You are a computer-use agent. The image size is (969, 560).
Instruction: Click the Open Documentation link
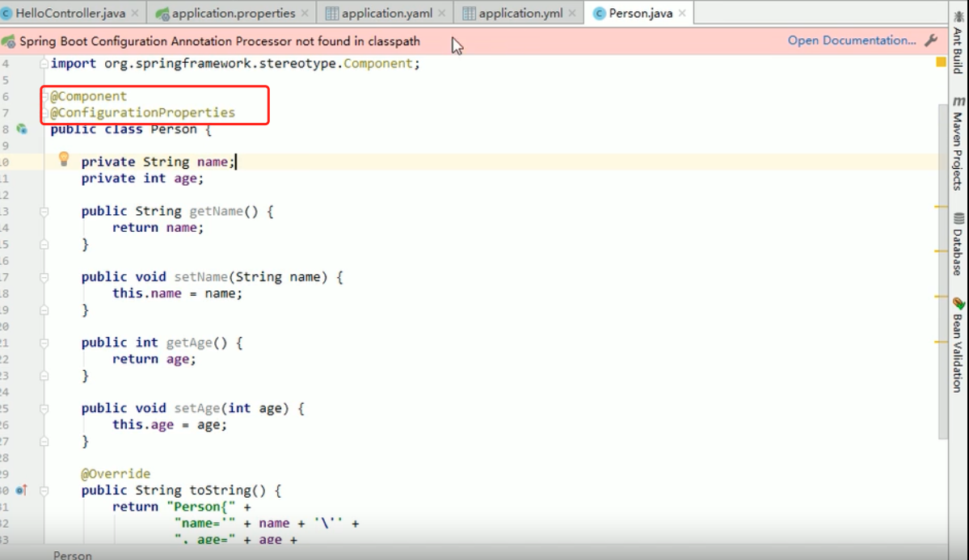coord(852,40)
